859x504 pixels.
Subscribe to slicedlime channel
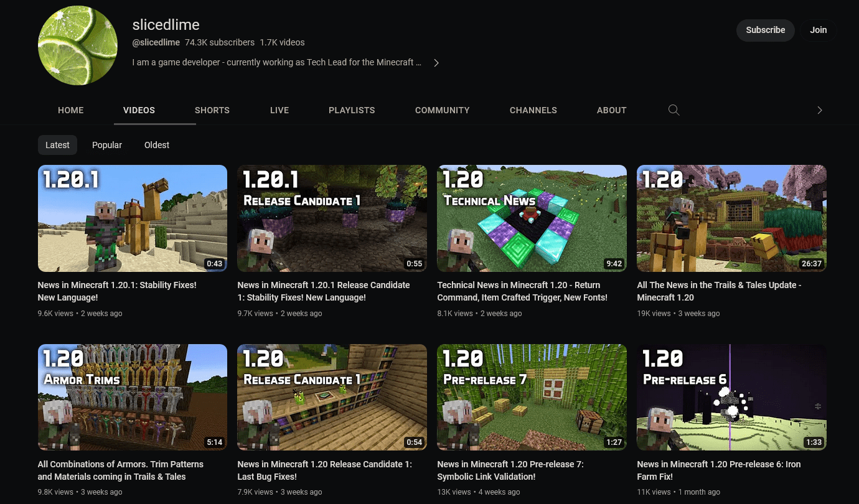(x=766, y=30)
